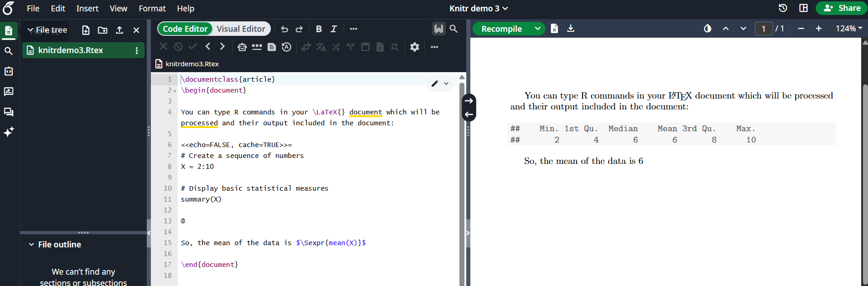Open the 124% zoom level dropdown
This screenshot has height=286, width=868.
click(x=848, y=29)
